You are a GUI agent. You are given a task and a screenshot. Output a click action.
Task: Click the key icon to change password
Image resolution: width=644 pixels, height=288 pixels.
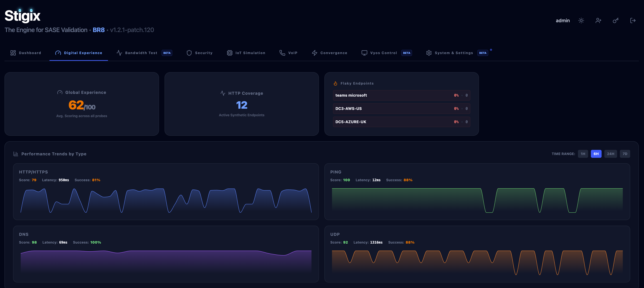point(616,20)
